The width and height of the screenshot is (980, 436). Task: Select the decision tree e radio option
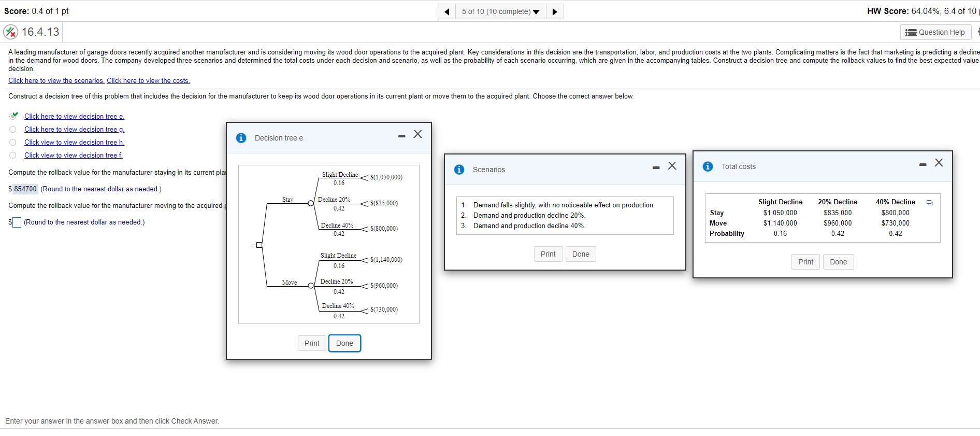tap(13, 116)
